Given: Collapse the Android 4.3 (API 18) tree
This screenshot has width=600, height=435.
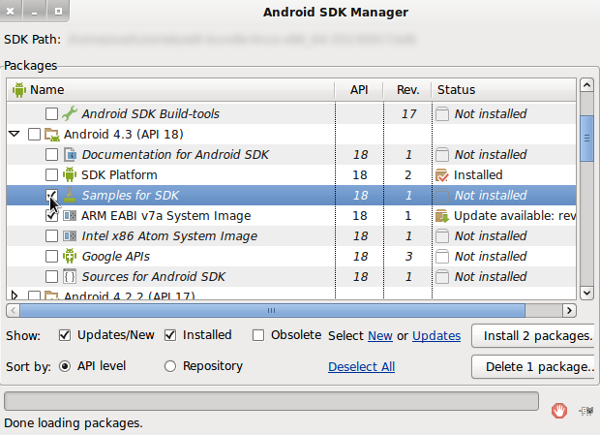Looking at the screenshot, I should point(14,134).
